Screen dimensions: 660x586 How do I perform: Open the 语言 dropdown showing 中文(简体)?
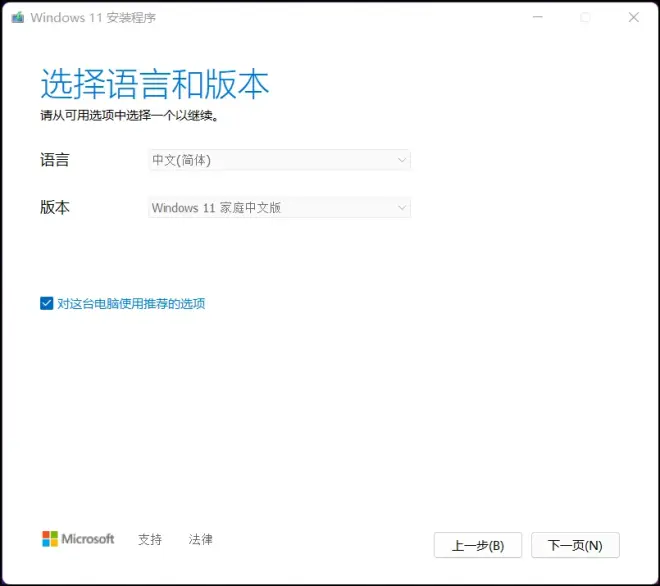tap(279, 160)
